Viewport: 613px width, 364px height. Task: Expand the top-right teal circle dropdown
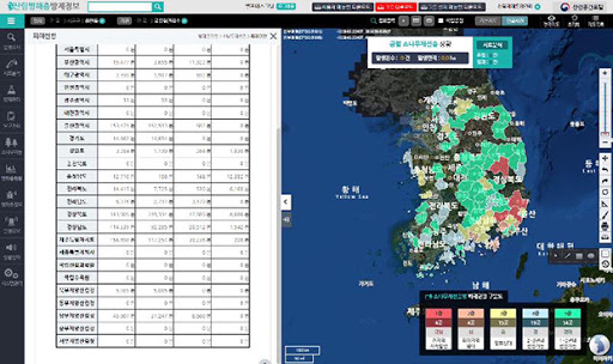click(537, 7)
